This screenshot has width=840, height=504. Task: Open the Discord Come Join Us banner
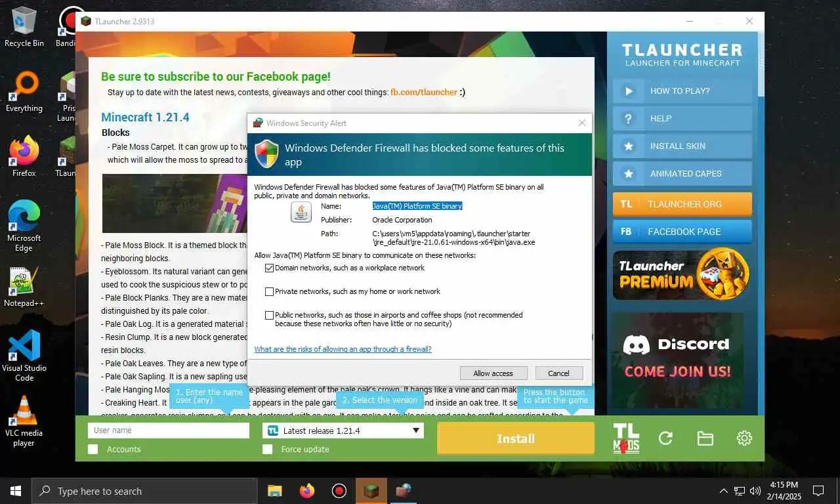tap(678, 360)
